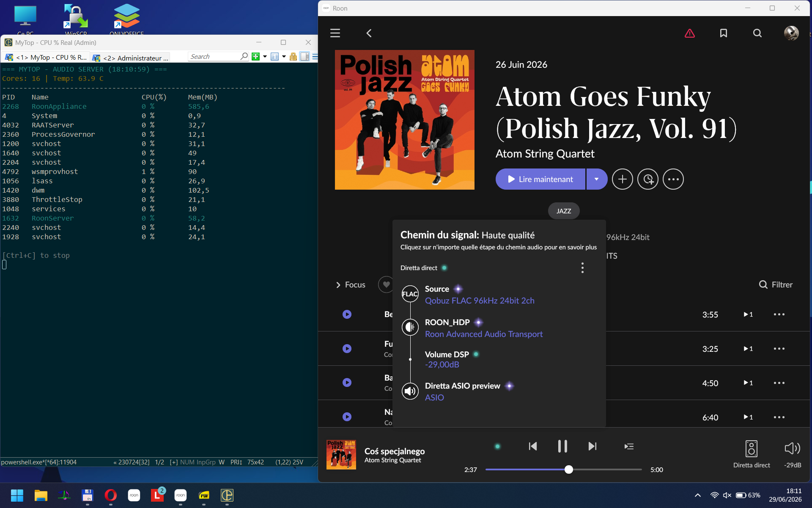
Task: Play the track lasting 6:40
Action: (x=347, y=417)
